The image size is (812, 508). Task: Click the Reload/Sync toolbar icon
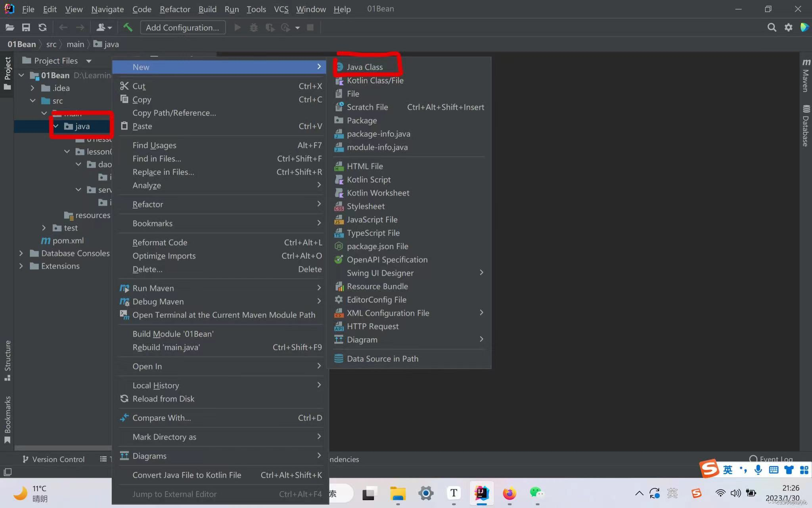42,27
